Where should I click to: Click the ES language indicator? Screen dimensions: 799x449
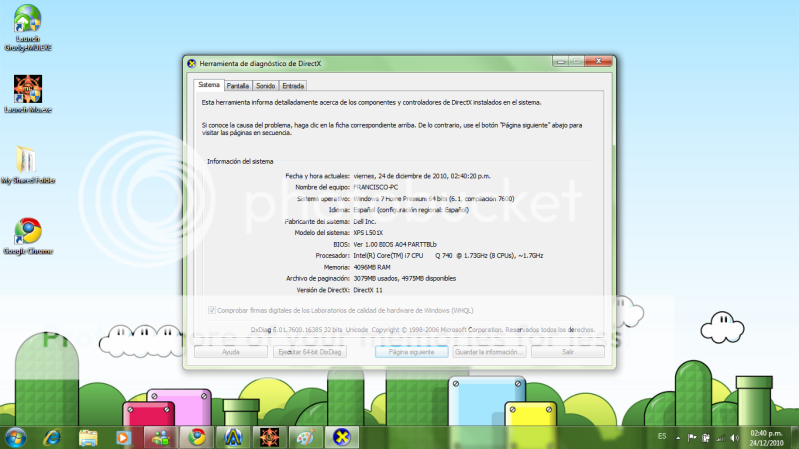[x=662, y=437]
